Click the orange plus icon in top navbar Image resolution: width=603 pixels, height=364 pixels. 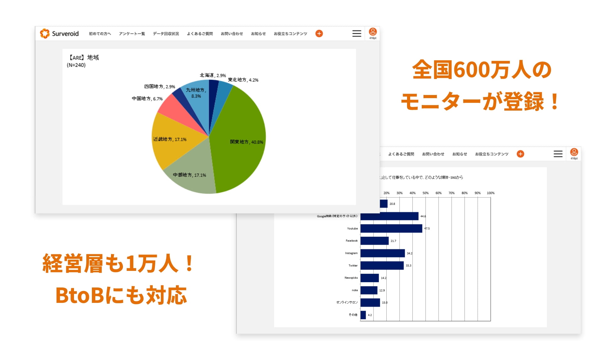pos(319,33)
